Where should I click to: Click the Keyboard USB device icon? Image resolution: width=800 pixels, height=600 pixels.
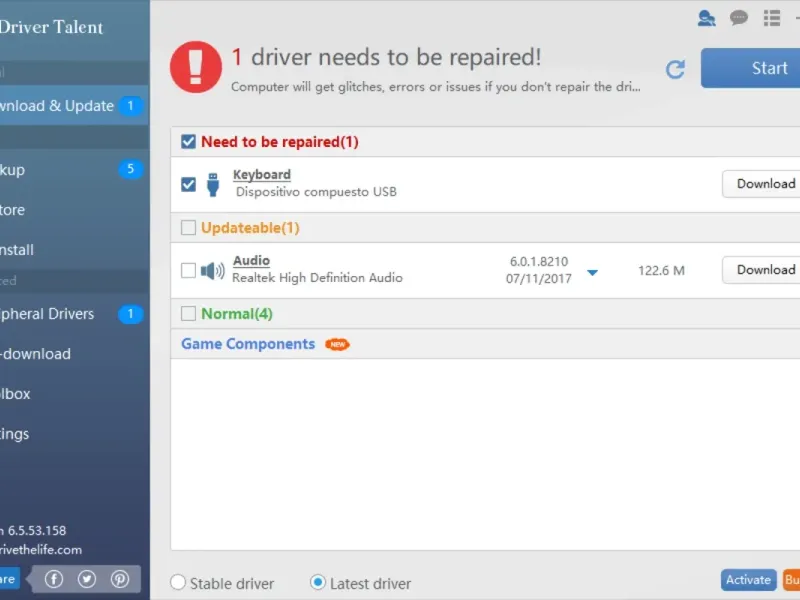click(213, 184)
